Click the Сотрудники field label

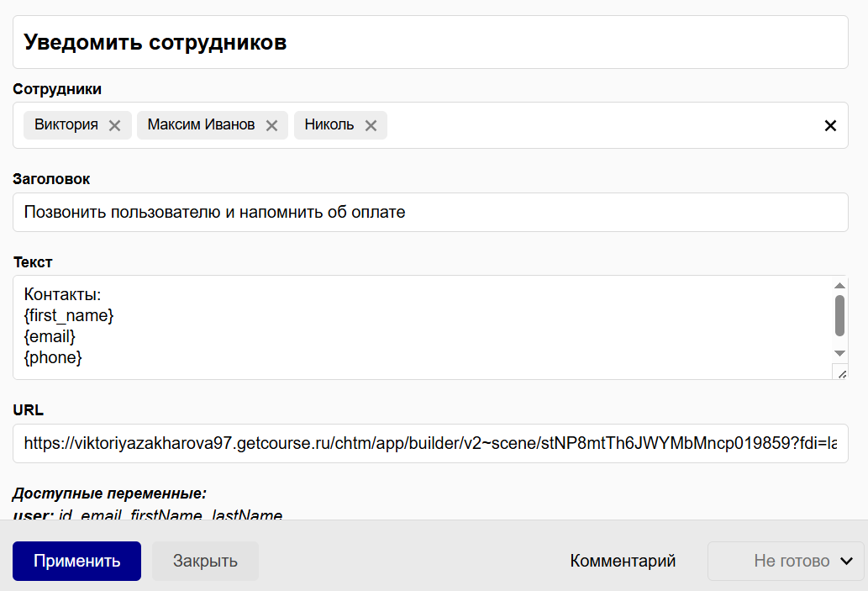[57, 89]
